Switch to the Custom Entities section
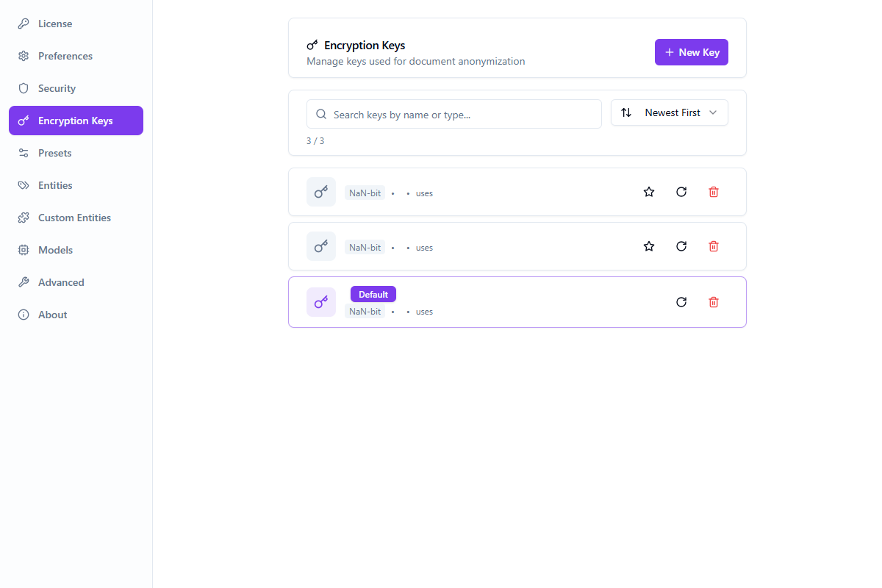This screenshot has width=882, height=588. click(x=73, y=218)
